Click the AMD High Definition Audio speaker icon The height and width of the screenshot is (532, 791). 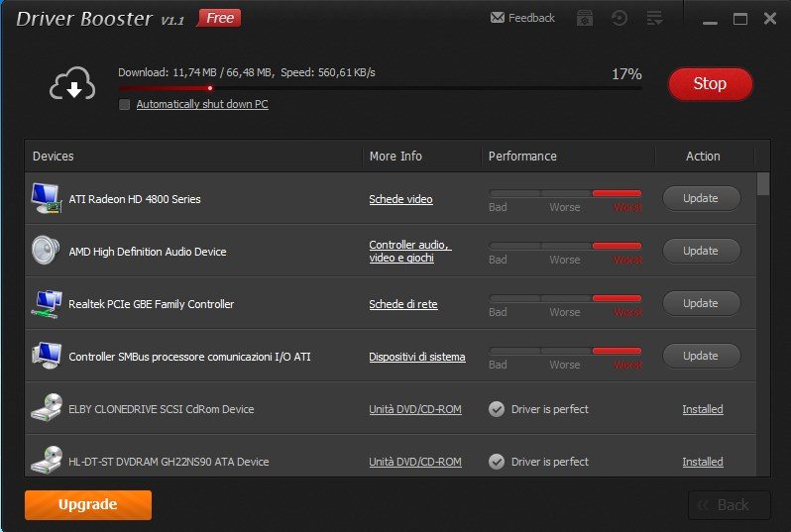(x=46, y=251)
